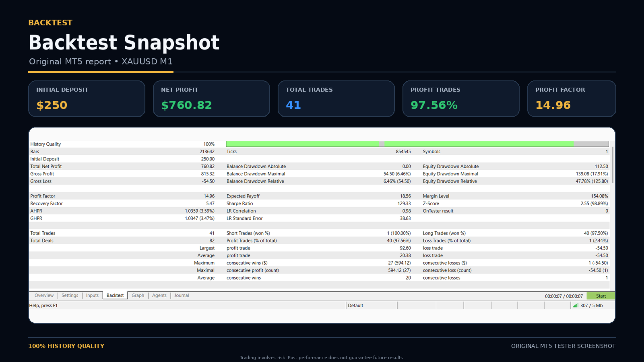The image size is (644, 362).
Task: Select the Initial Deposit summary card
Action: 87,99
